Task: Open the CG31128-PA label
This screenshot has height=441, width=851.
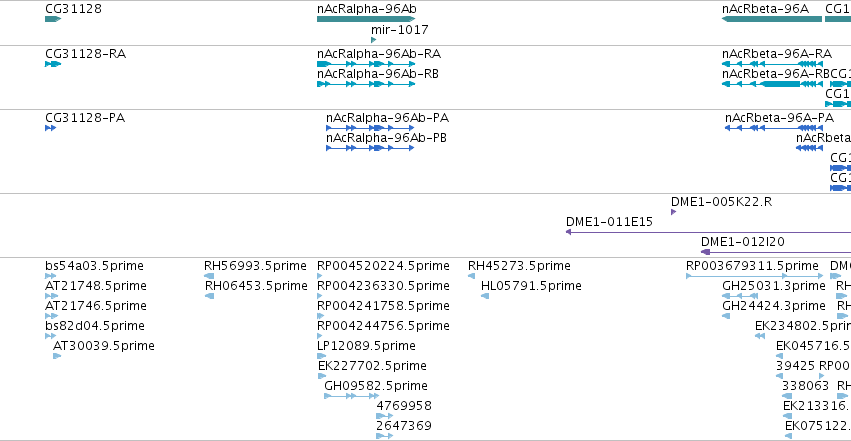Action: [x=85, y=118]
